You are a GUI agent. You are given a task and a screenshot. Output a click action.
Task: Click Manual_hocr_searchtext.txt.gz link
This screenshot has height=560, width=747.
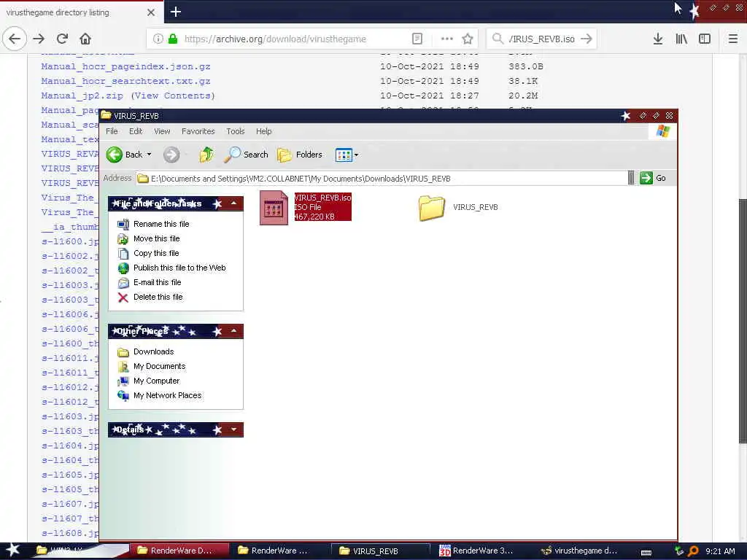[x=125, y=81]
